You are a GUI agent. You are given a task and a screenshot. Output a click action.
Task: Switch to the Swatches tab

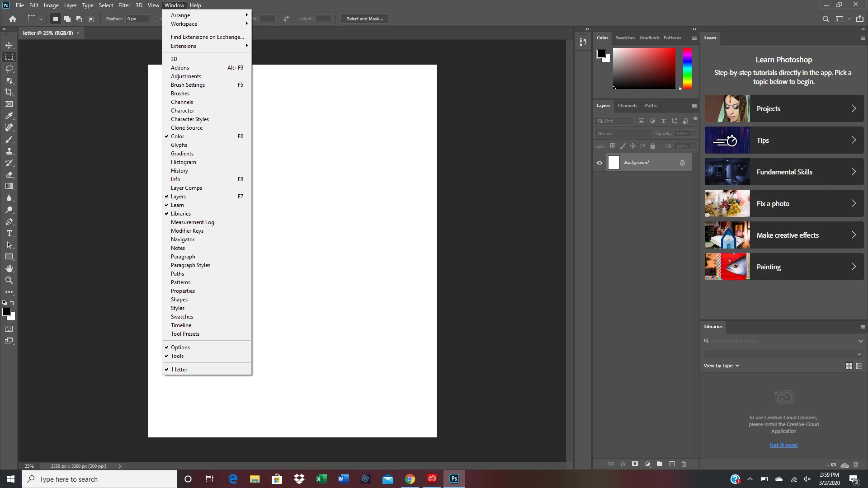[x=625, y=38]
